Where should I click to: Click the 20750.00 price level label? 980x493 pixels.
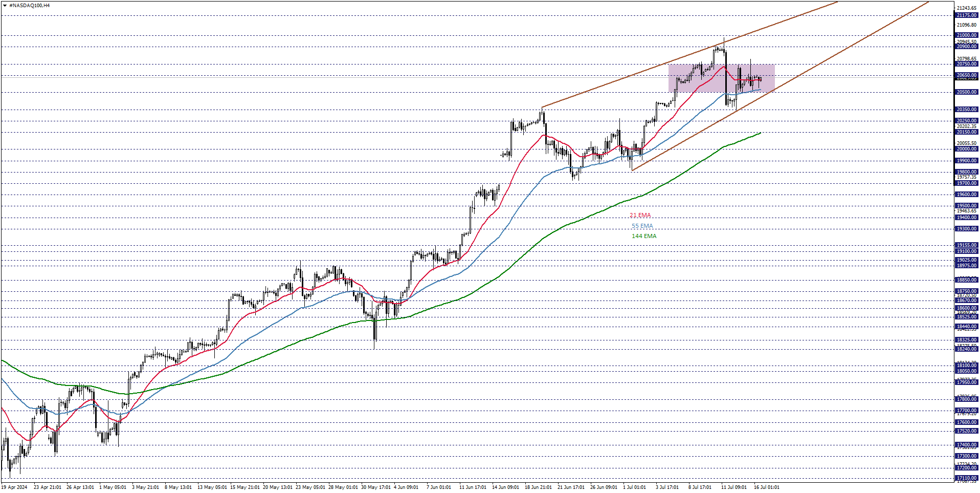coord(967,64)
